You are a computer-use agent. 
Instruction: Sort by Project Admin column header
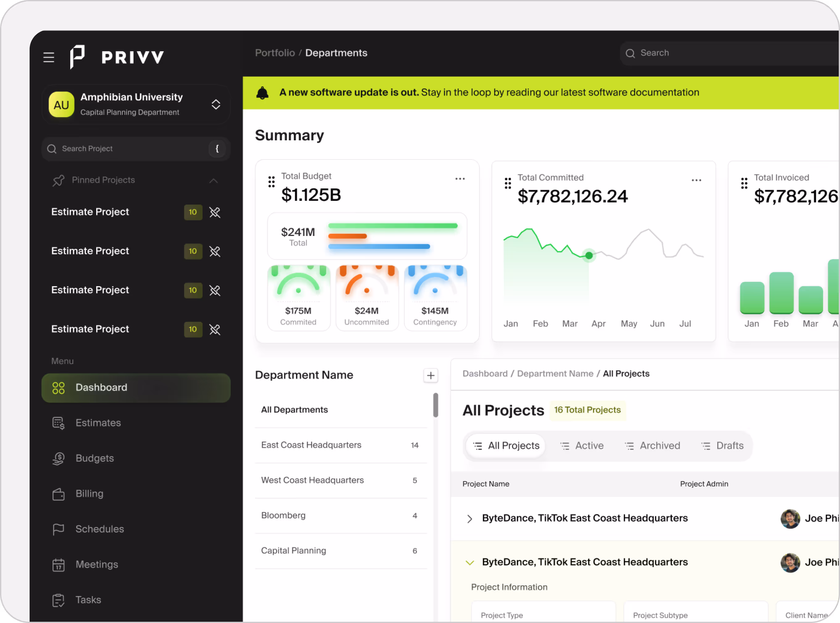point(704,484)
